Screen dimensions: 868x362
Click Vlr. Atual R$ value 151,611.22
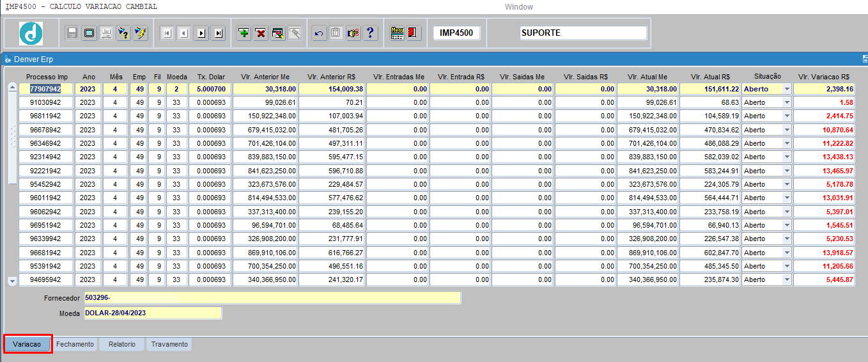[x=710, y=89]
